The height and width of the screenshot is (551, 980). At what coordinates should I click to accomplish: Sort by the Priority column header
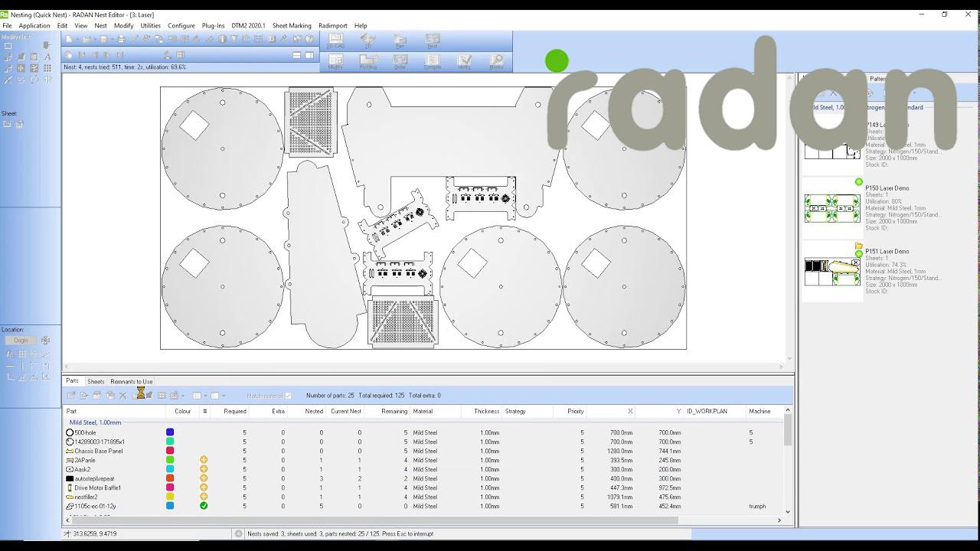570,411
